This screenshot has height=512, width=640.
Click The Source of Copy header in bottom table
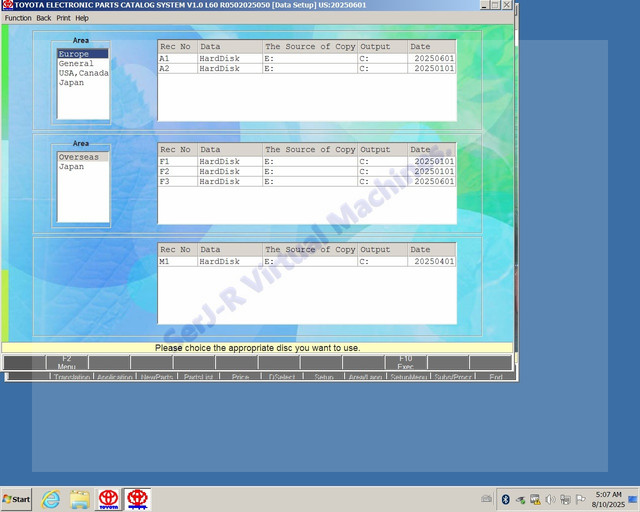click(x=310, y=249)
